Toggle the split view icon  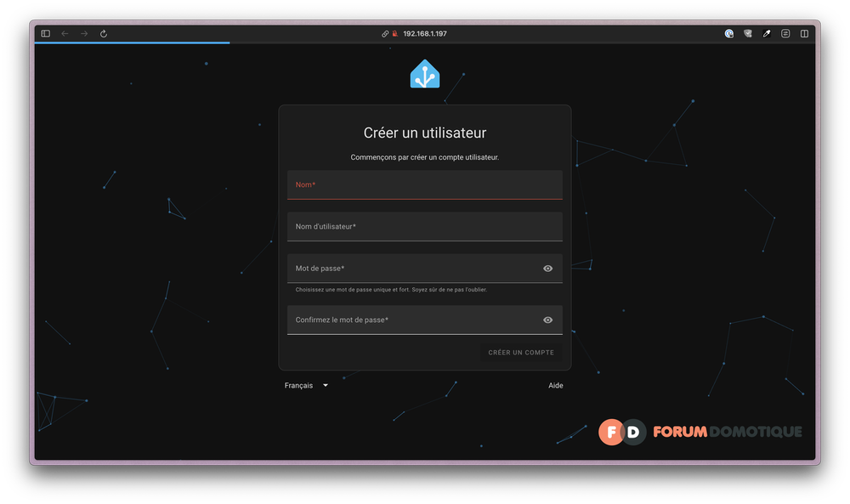[804, 34]
